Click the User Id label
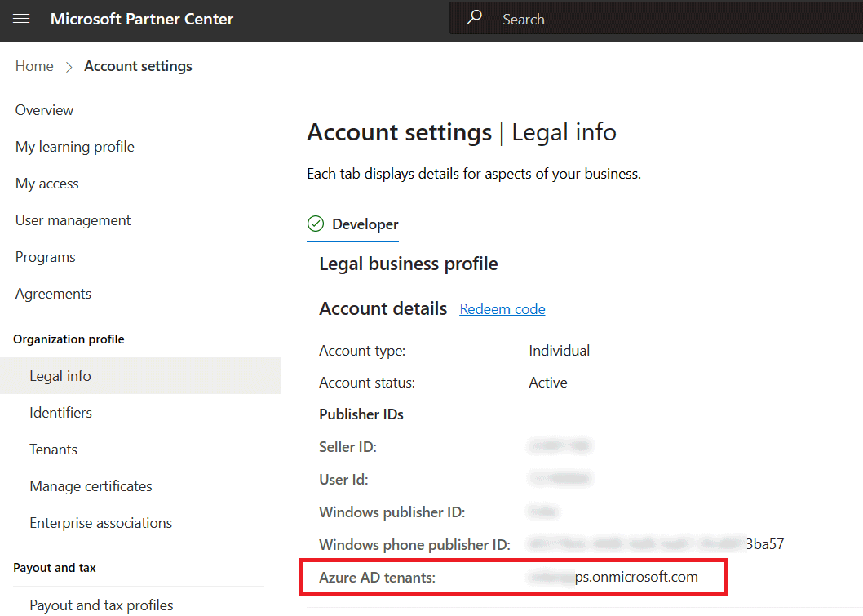863x616 pixels. 343,480
